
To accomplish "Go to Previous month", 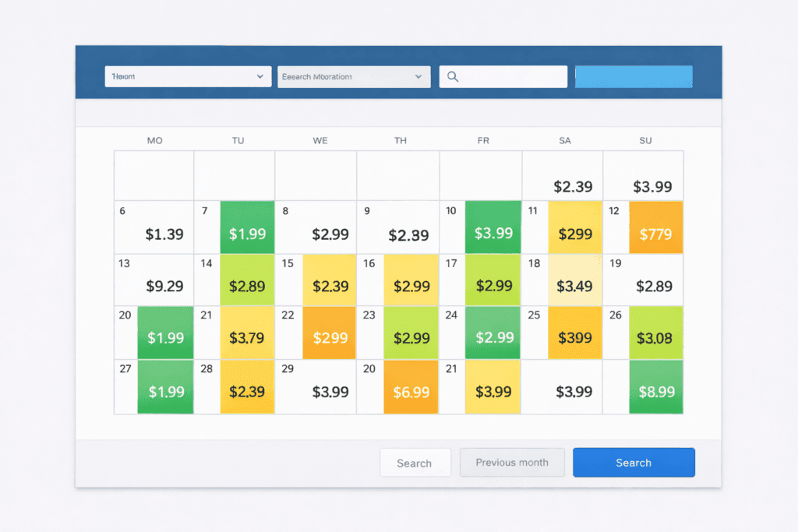I will coord(511,463).
